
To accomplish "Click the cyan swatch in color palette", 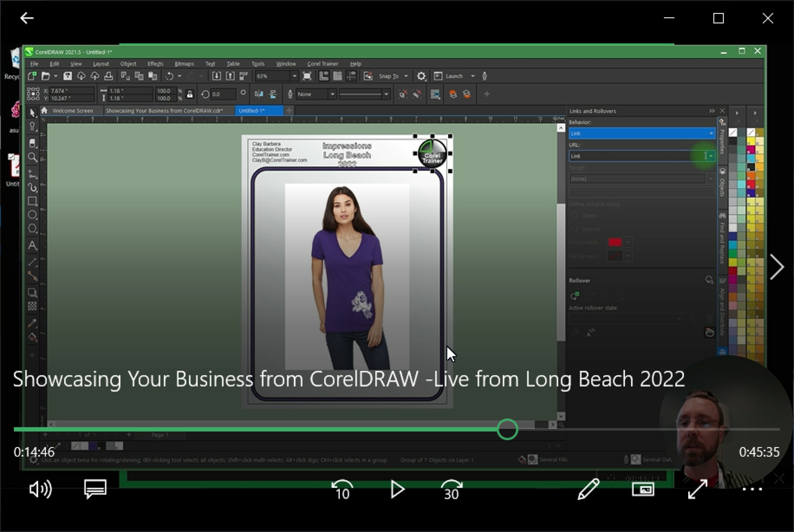I will tap(733, 245).
